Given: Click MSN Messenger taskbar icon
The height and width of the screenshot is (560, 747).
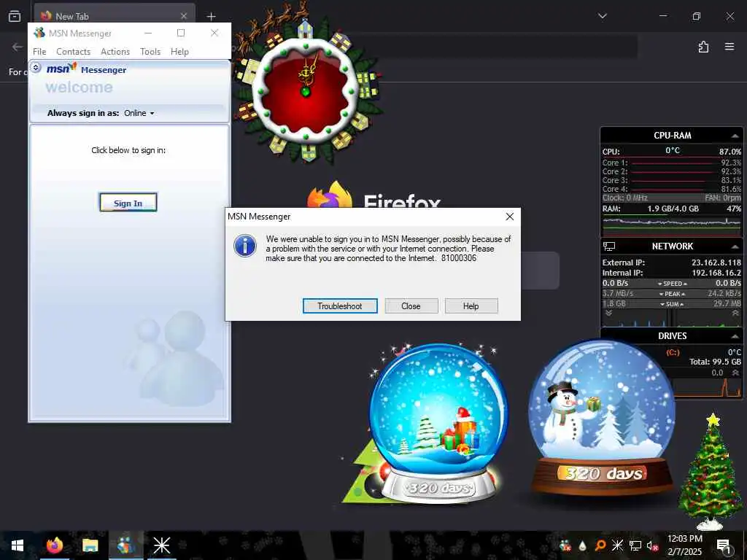Looking at the screenshot, I should point(125,545).
